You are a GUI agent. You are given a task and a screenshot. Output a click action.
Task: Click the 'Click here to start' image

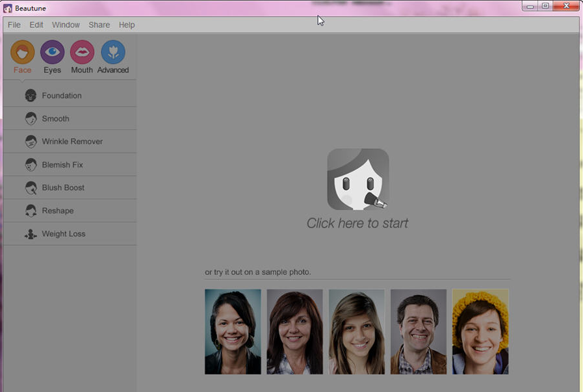point(358,179)
